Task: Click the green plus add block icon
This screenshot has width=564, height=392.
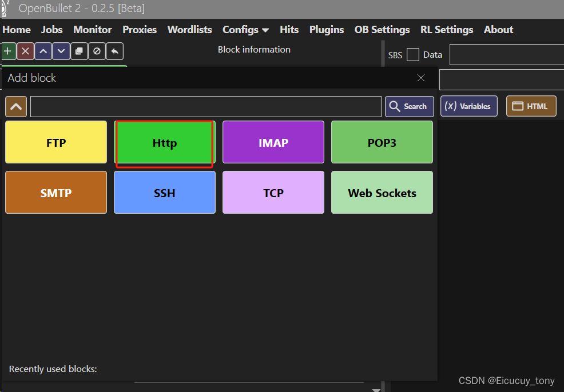Action: pos(8,51)
